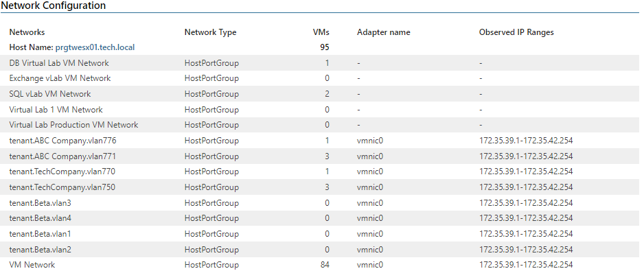
Task: Select the Network Type column header
Action: [210, 32]
